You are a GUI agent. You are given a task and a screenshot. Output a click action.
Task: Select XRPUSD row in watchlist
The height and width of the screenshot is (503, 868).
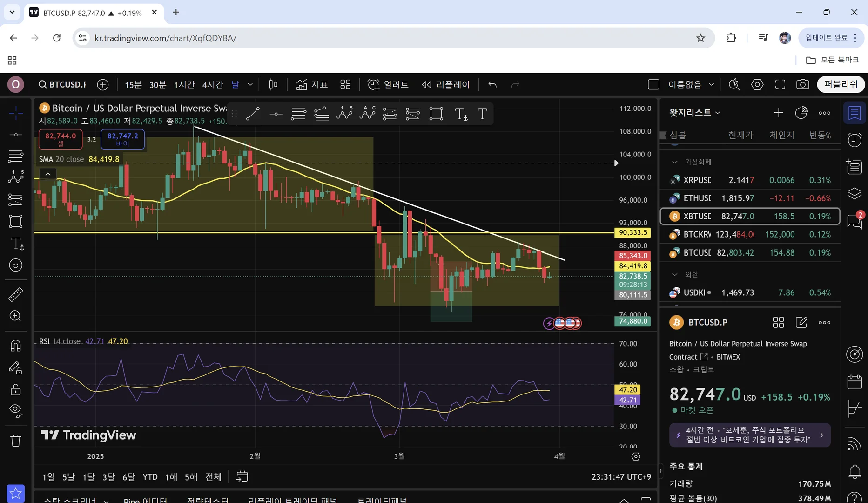750,180
